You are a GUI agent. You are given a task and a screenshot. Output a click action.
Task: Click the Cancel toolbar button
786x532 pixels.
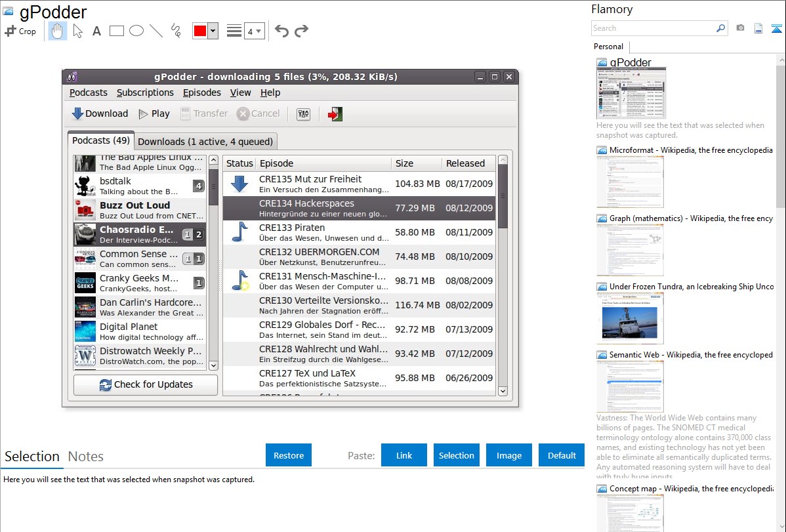coord(259,114)
